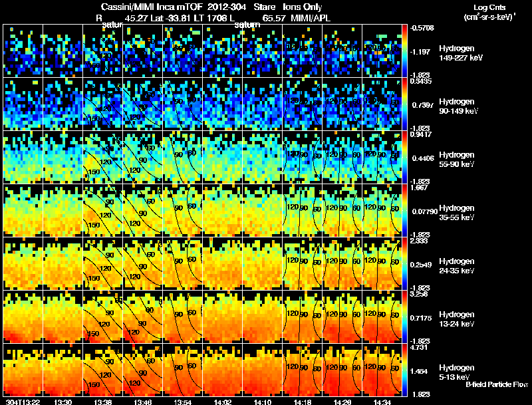Select the 14:26 panel in 90-149 keV row
This screenshot has width=532, height=405.
pos(342,104)
